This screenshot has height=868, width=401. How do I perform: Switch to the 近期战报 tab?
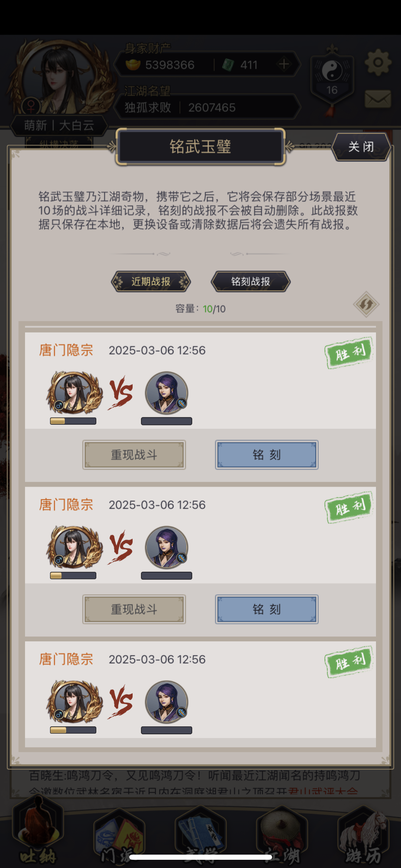coord(151,281)
